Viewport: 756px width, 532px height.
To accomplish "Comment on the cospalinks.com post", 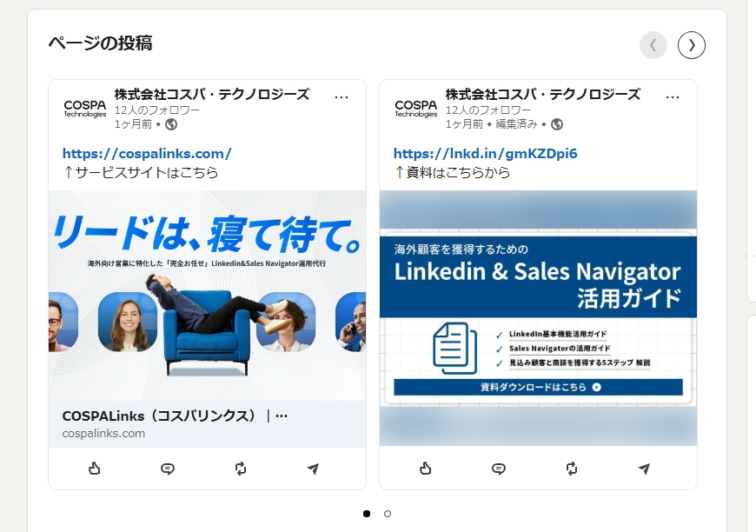I will pos(168,469).
